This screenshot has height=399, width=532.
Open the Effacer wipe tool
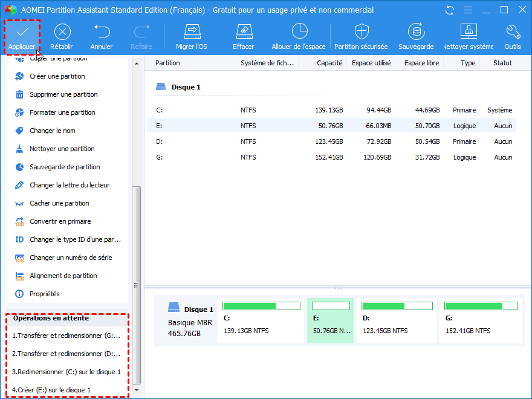pyautogui.click(x=244, y=37)
